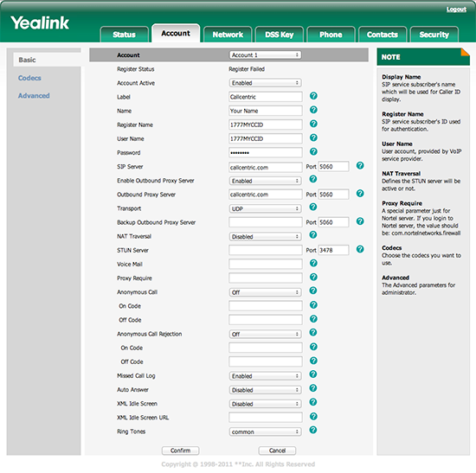Click help icon for Outbound Proxy Server port
The width and height of the screenshot is (476, 473).
pyautogui.click(x=360, y=194)
